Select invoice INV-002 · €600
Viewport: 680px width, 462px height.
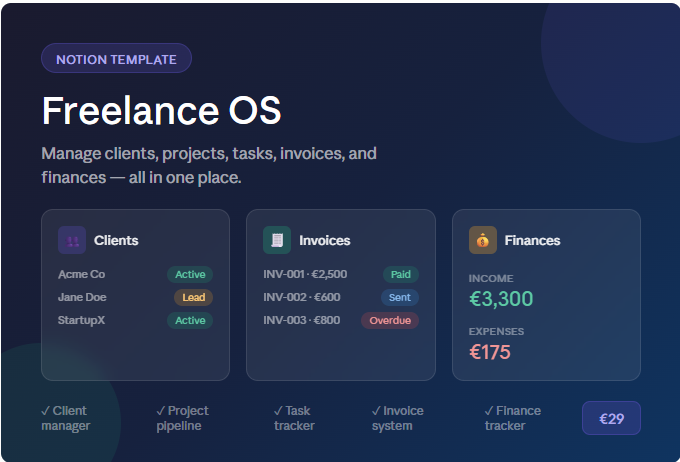click(x=341, y=297)
